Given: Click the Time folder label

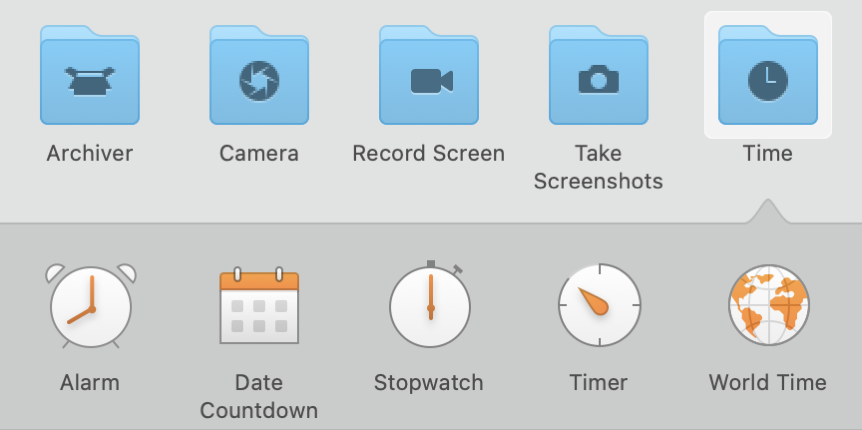Looking at the screenshot, I should (768, 154).
